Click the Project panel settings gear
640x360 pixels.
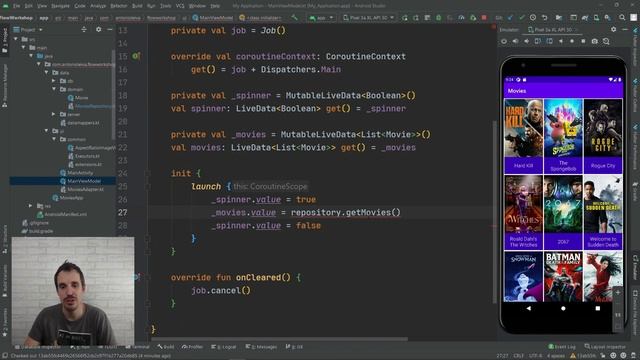point(98,29)
